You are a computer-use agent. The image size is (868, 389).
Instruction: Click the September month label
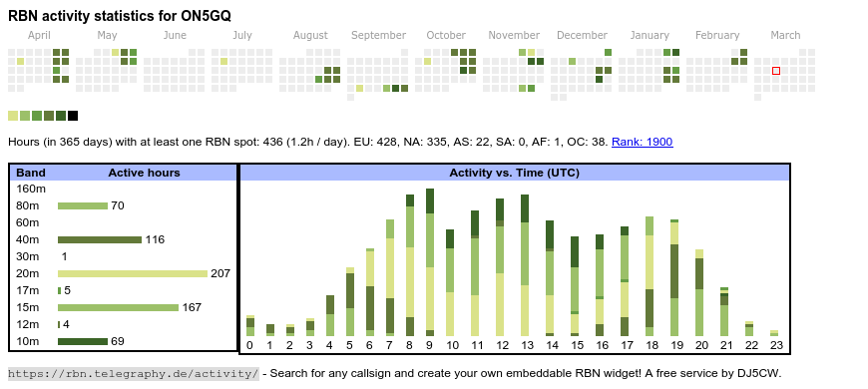click(x=379, y=35)
